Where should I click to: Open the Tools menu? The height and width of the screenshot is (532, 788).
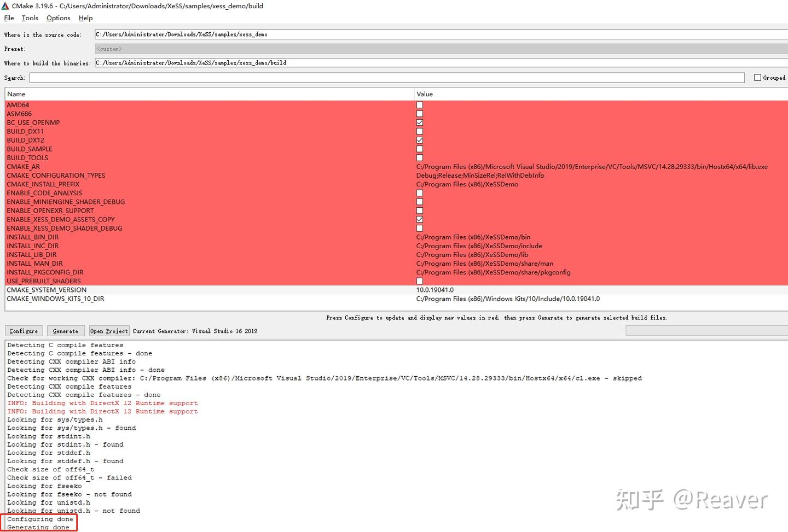(x=30, y=17)
